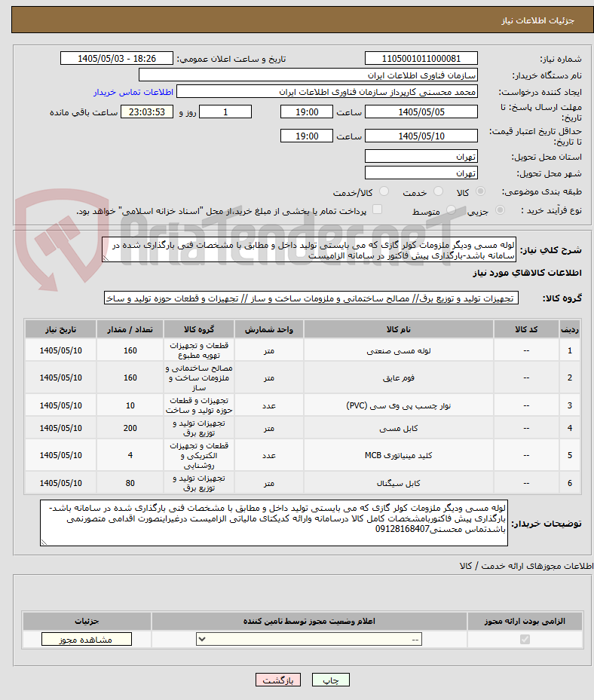
Task: Select the کالا radio button
Action: [481, 191]
